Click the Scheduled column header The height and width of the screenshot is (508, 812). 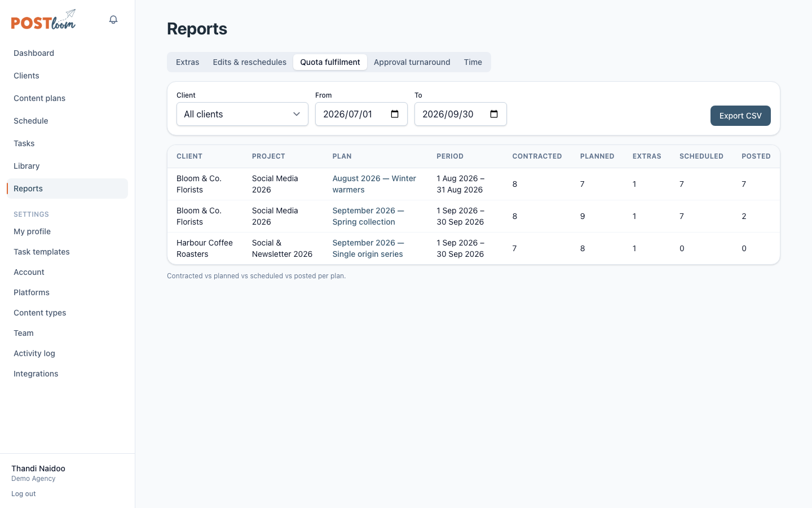pos(701,156)
